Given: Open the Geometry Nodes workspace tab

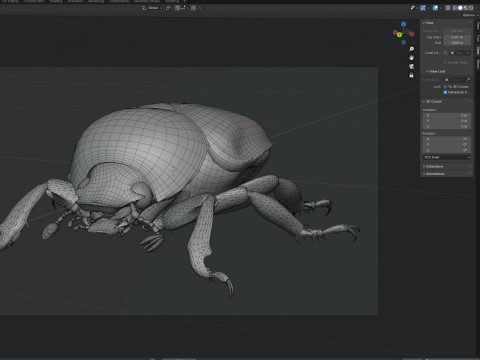Looking at the screenshot, I should click(147, 1).
